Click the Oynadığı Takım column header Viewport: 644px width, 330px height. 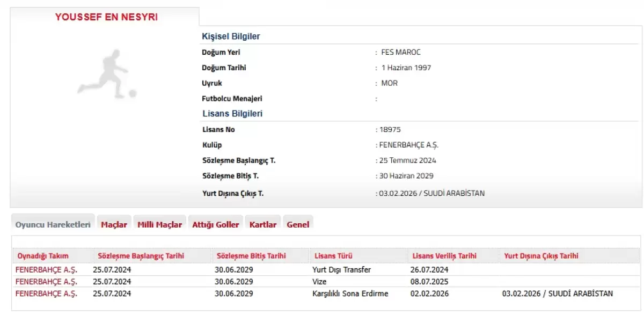click(x=43, y=256)
